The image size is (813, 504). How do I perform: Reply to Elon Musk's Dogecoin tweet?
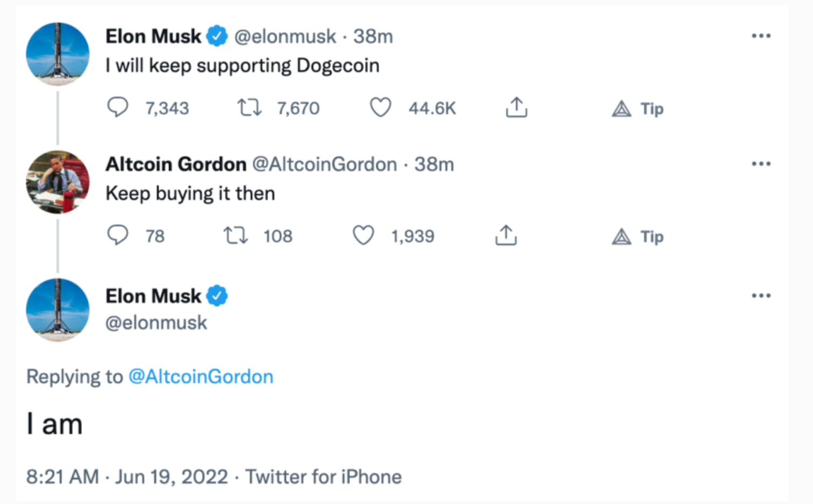[117, 107]
